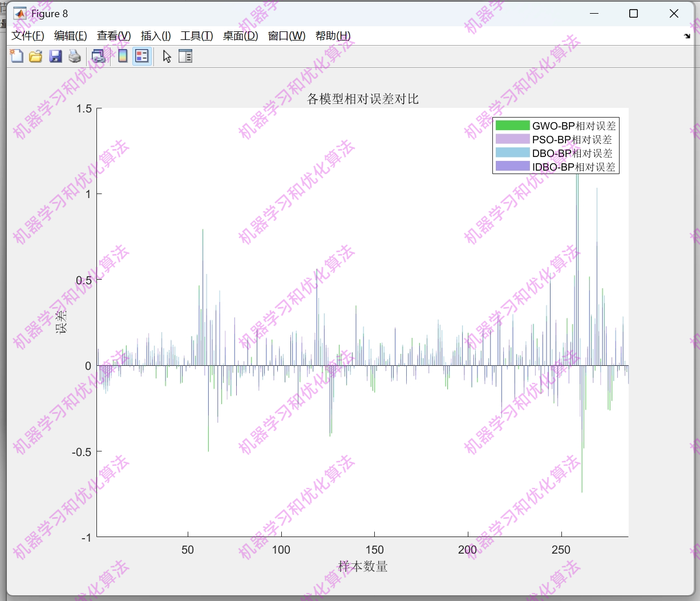Screen dimensions: 700x601
Task: Open the 桌面(D) menu
Action: tap(240, 36)
